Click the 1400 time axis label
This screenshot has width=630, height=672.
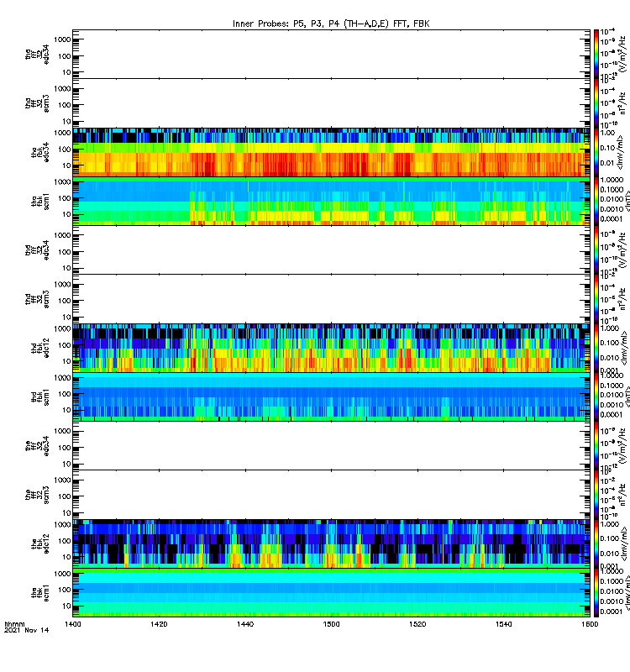coord(73,624)
